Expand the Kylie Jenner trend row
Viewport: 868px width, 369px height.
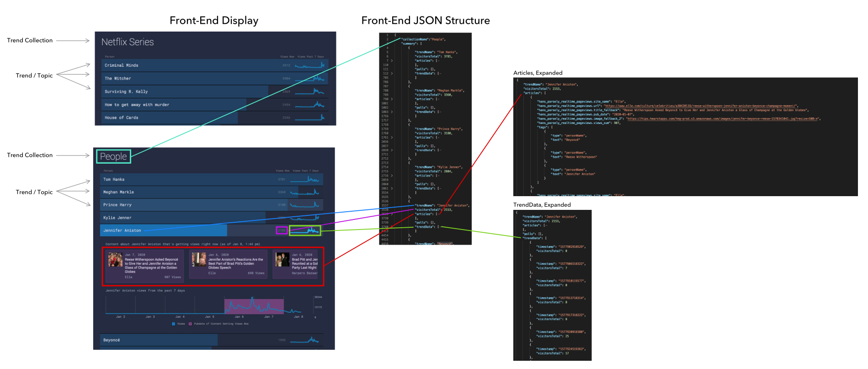coord(212,218)
